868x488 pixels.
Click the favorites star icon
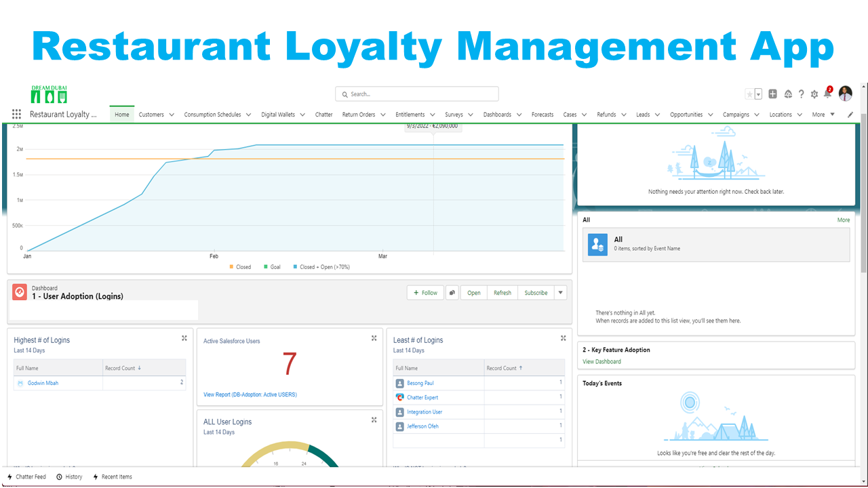pos(749,94)
